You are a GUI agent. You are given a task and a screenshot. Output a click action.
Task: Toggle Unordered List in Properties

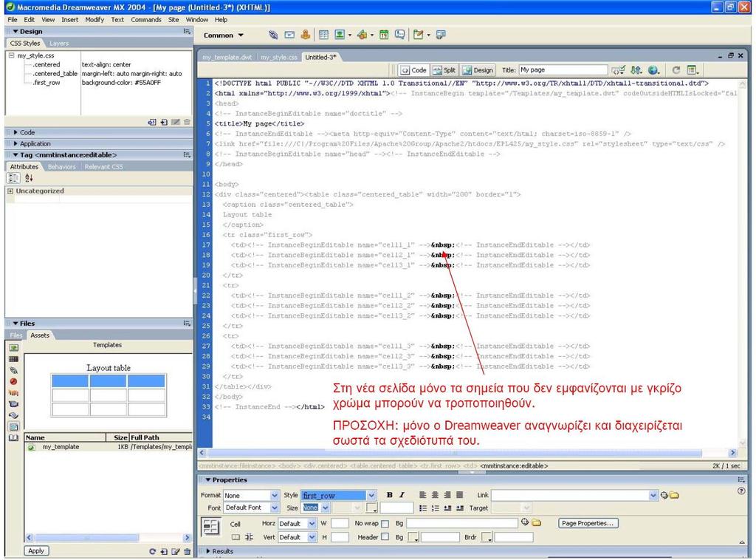click(423, 508)
